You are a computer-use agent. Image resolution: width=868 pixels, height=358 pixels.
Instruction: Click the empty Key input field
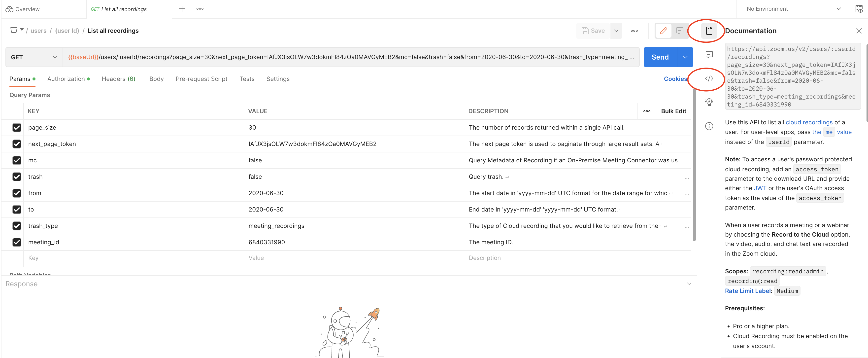pyautogui.click(x=134, y=258)
